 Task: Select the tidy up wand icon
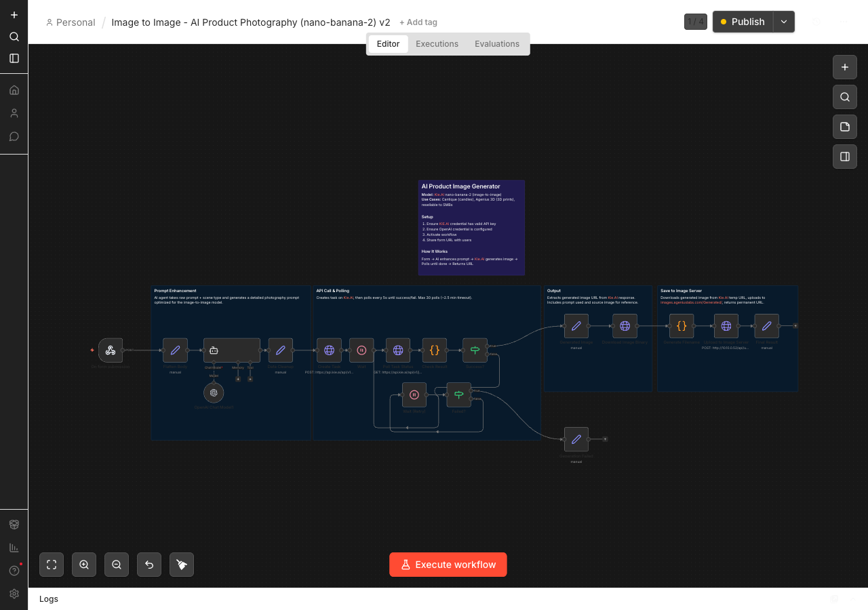coord(182,564)
